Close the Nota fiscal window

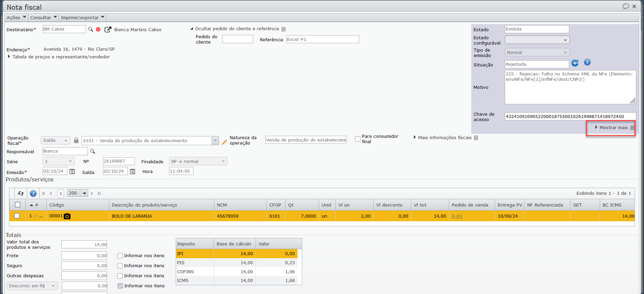point(634,6)
